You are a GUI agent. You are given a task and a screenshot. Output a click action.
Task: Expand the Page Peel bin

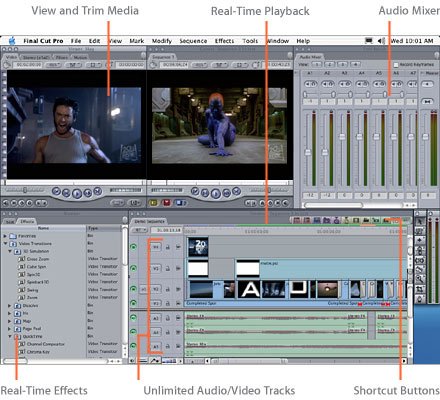click(x=10, y=329)
